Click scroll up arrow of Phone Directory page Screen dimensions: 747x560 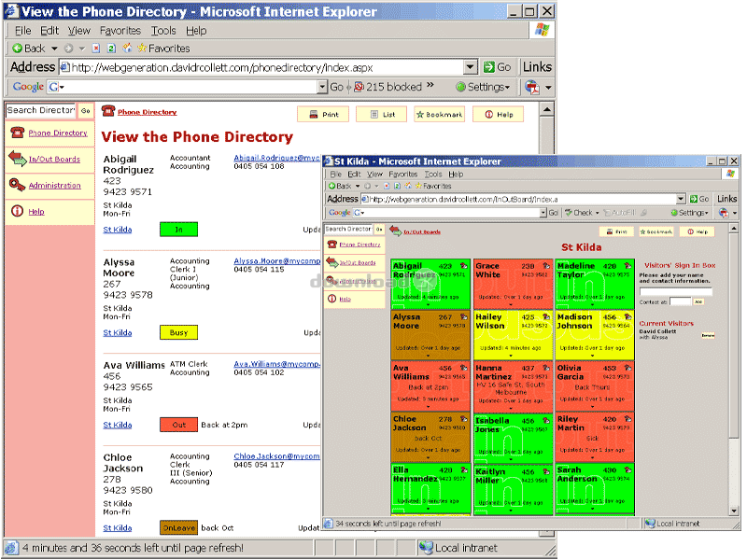547,109
